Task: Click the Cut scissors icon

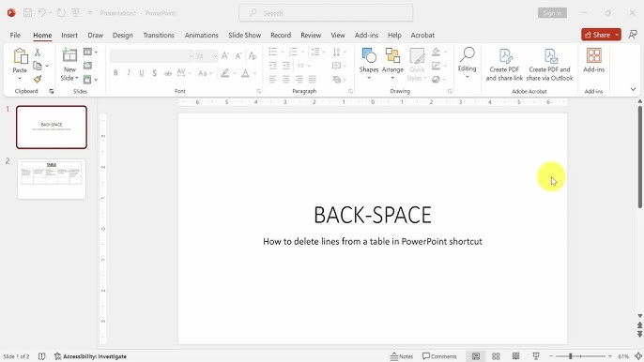Action: 38,53
